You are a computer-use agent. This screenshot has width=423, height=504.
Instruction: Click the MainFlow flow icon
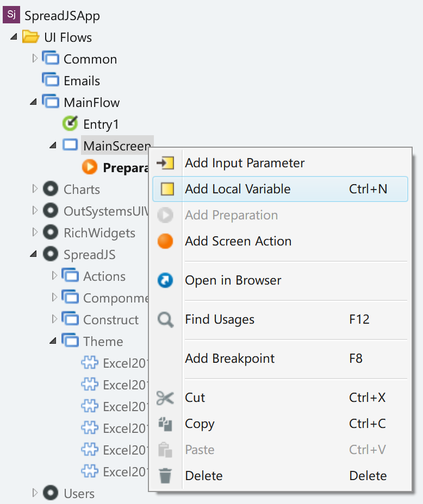51,102
